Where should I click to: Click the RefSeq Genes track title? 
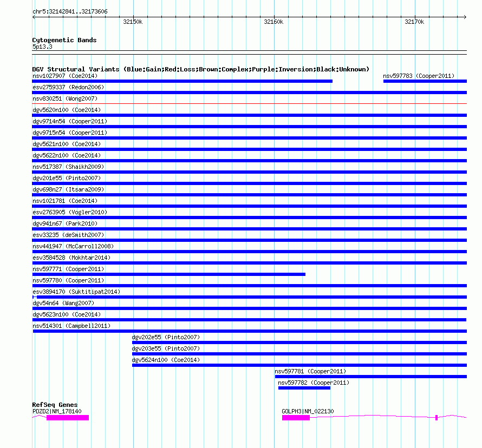55,405
